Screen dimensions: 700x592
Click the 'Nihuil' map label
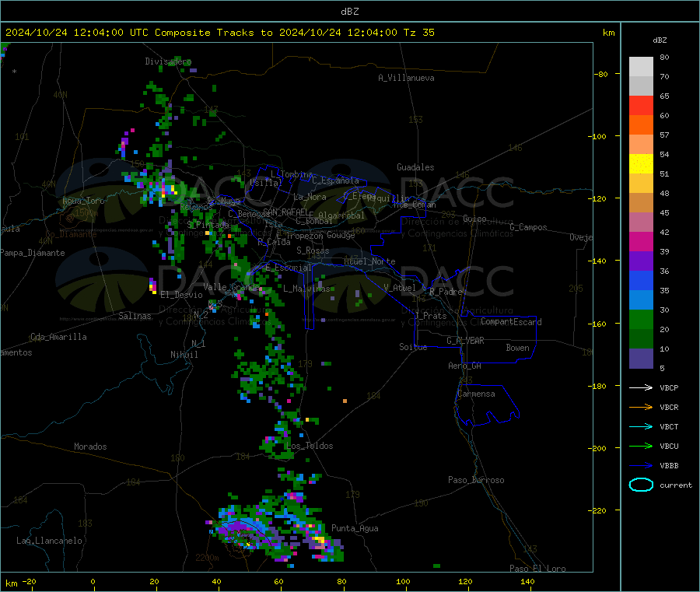(x=184, y=355)
